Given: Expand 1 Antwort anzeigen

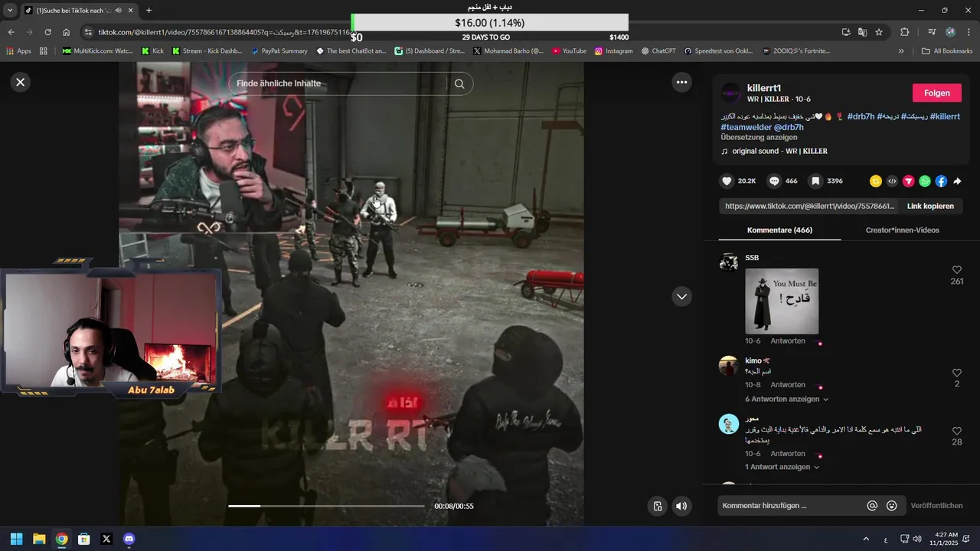Looking at the screenshot, I should click(782, 467).
